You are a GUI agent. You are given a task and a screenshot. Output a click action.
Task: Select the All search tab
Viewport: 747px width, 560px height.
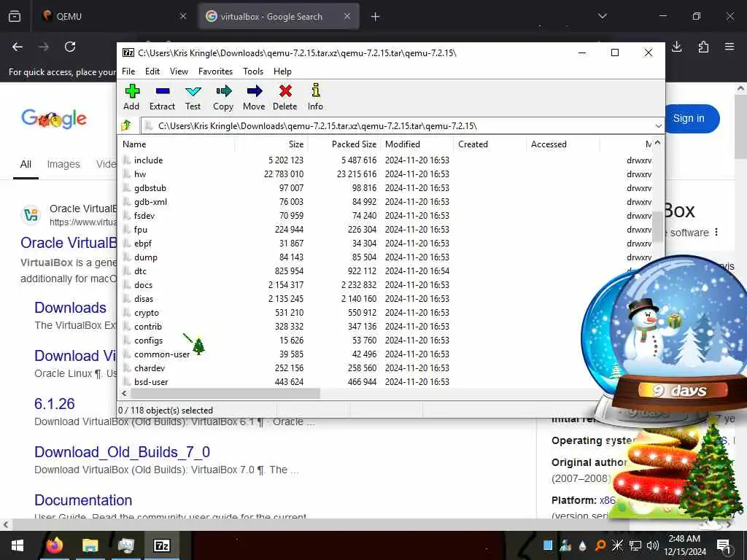point(26,164)
